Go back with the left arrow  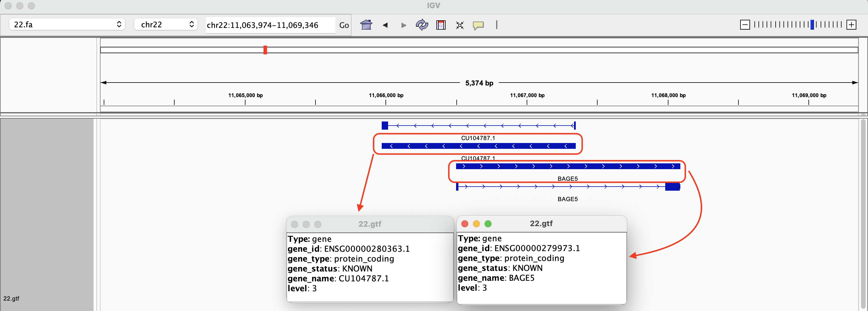(x=385, y=25)
